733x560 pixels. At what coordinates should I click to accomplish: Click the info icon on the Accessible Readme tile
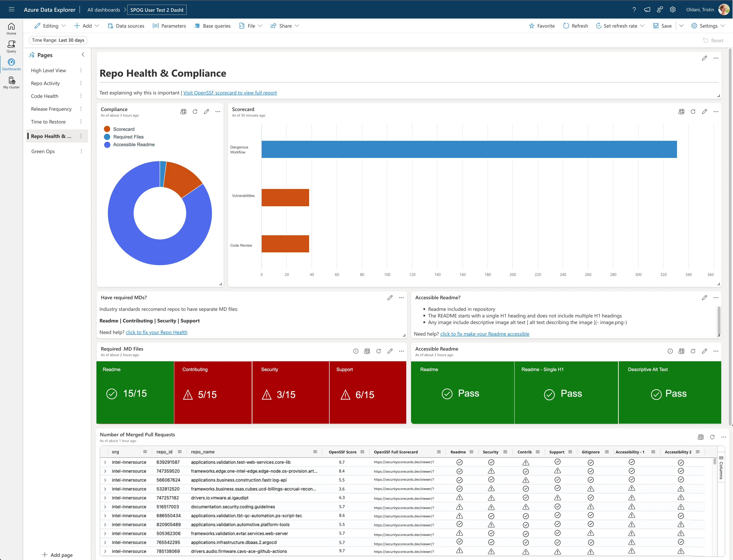(670, 351)
